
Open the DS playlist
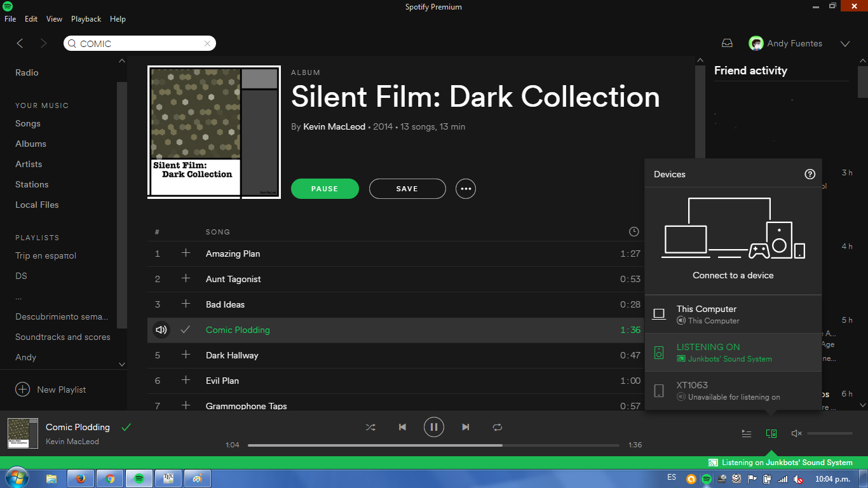(21, 276)
